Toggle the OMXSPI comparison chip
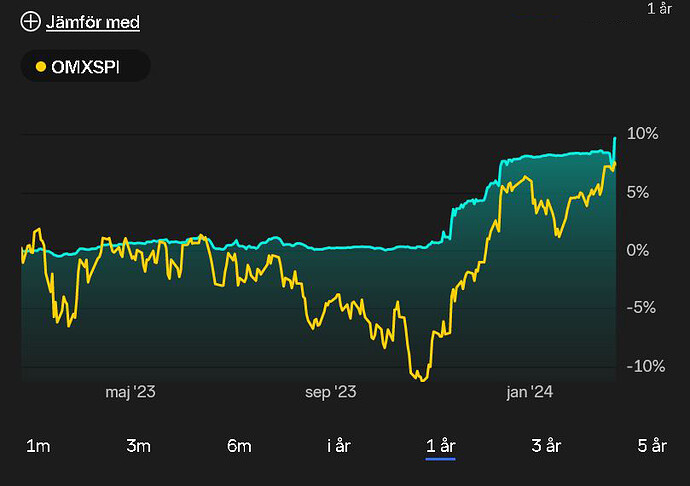The width and height of the screenshot is (690, 486). (85, 67)
